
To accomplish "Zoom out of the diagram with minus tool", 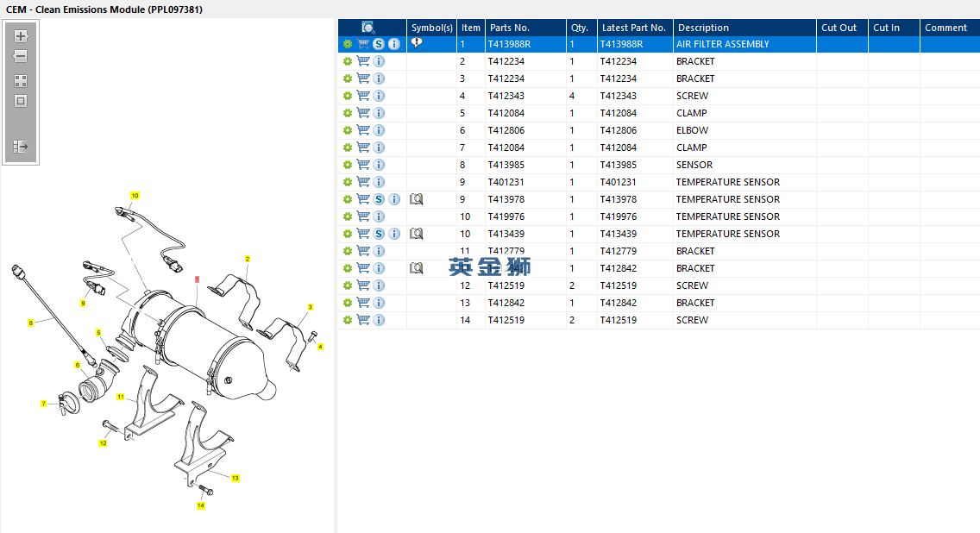I will [x=21, y=56].
